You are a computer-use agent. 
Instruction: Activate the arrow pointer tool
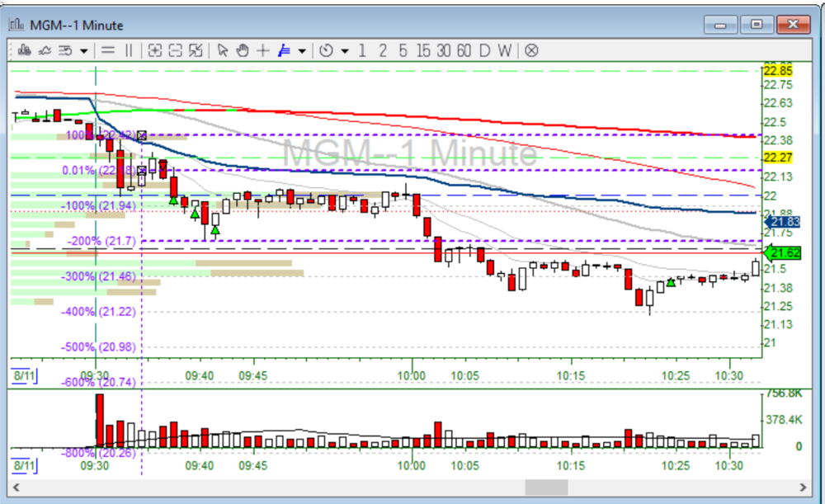(222, 50)
